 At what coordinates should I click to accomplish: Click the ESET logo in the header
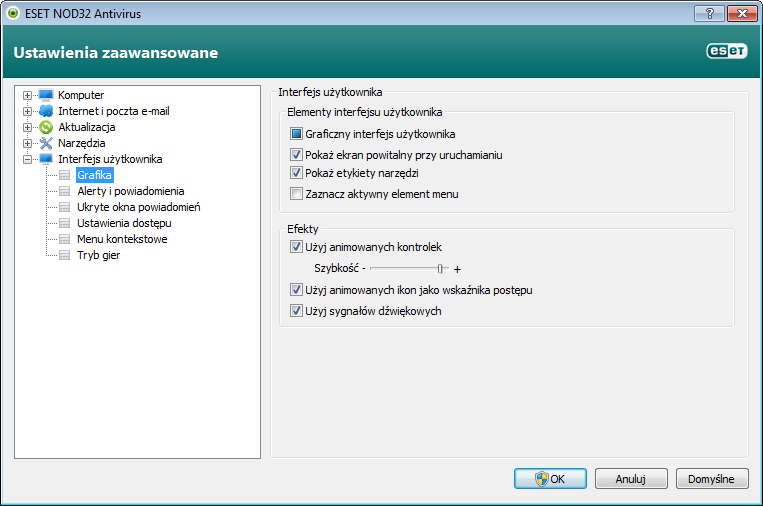(x=727, y=51)
